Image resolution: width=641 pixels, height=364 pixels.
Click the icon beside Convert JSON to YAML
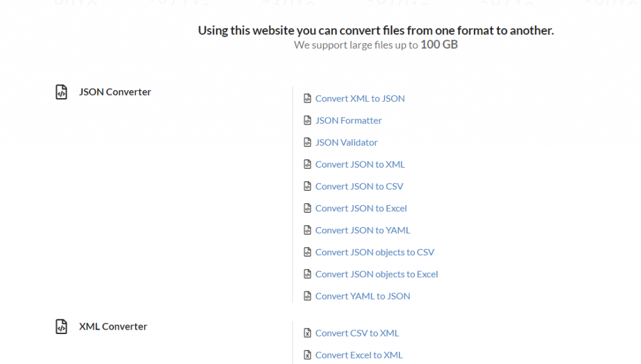(307, 230)
